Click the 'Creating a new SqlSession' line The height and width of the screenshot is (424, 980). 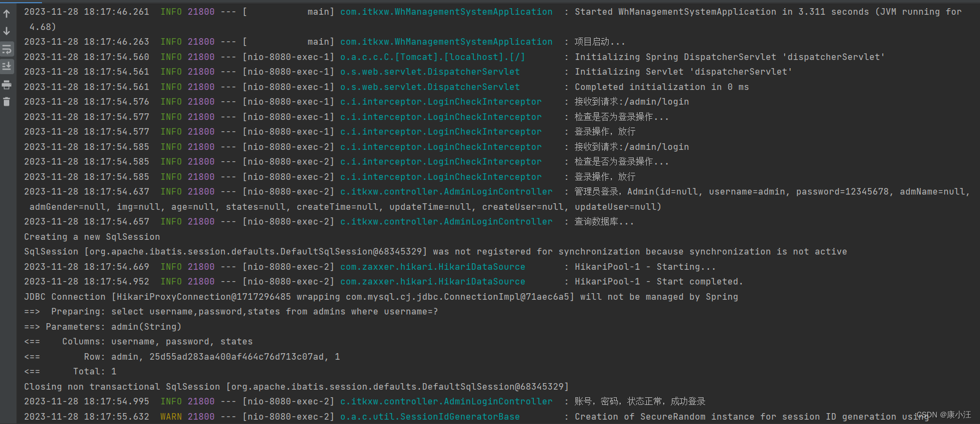click(x=92, y=237)
